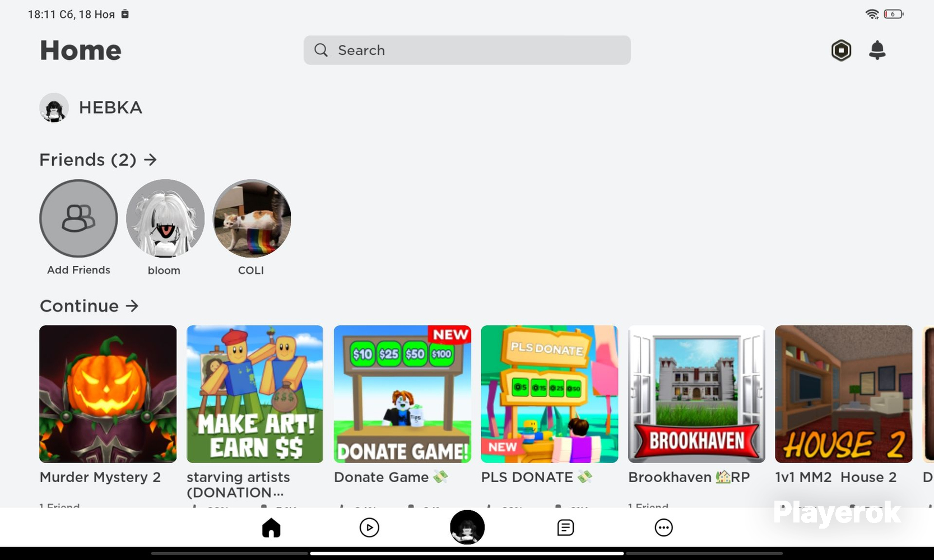Check the battery status indicator

(894, 14)
